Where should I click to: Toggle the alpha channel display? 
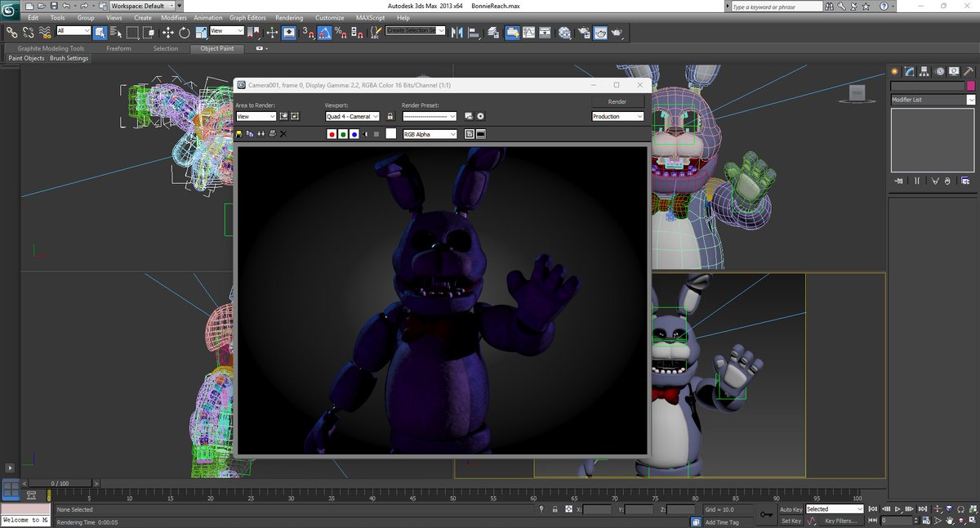(365, 134)
